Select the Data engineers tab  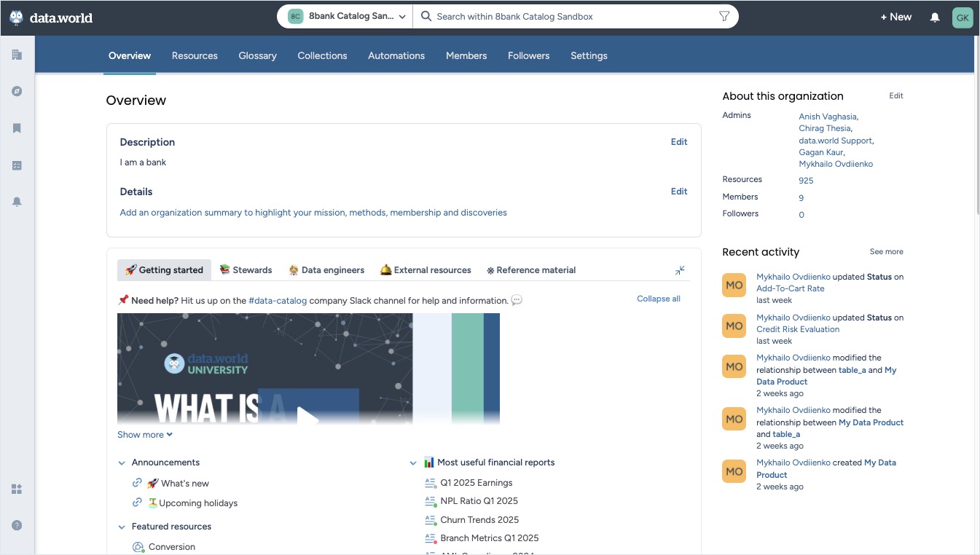[326, 270]
